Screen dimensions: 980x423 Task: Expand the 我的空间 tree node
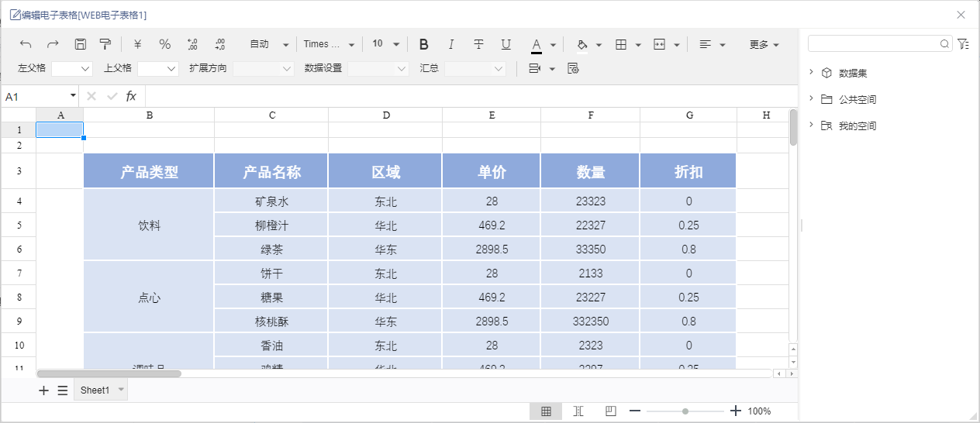coord(811,125)
